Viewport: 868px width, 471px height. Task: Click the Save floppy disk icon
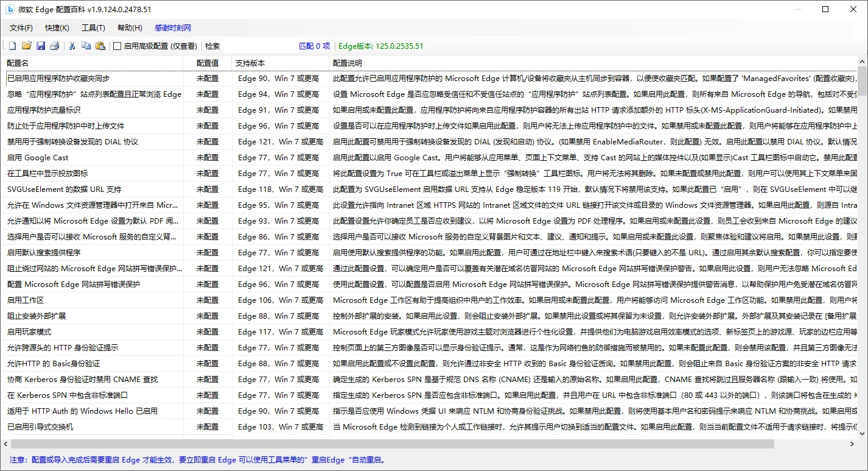[41, 46]
